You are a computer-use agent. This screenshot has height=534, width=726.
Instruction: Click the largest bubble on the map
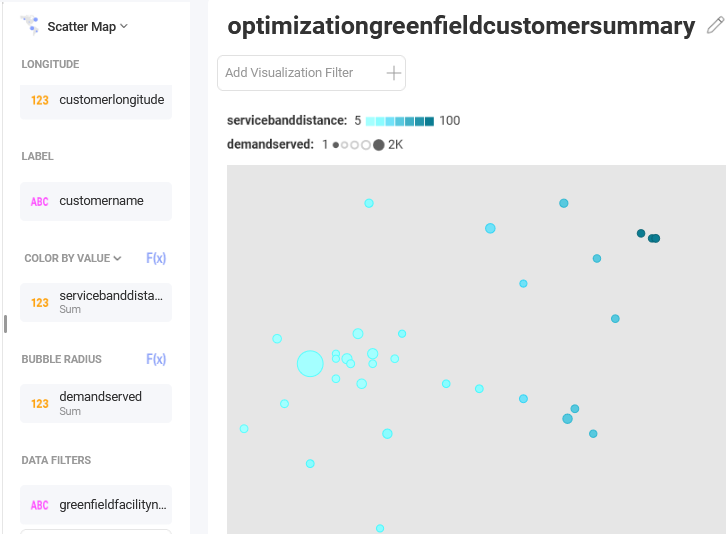pyautogui.click(x=310, y=364)
